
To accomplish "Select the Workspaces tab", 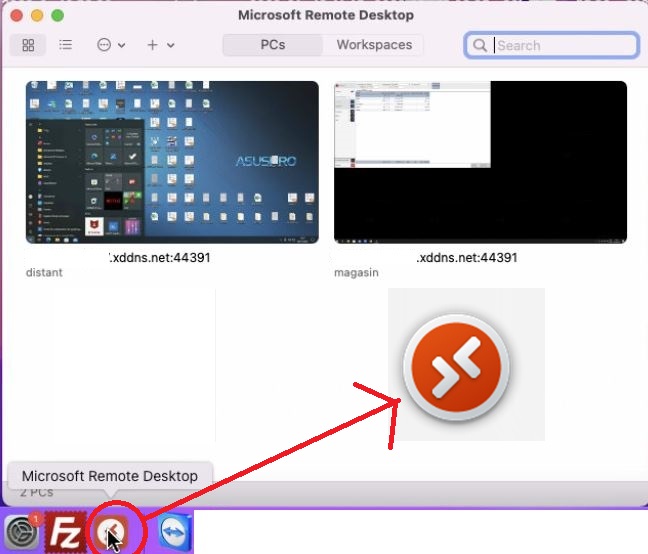I will coord(374,45).
